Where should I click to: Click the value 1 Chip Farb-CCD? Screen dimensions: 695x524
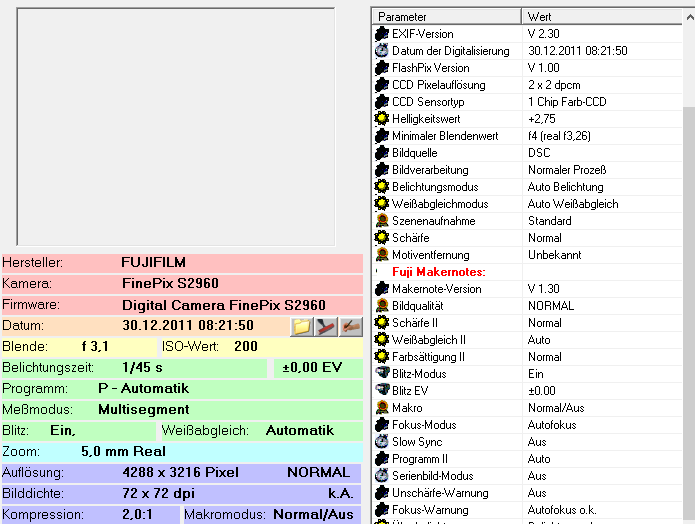pyautogui.click(x=567, y=102)
